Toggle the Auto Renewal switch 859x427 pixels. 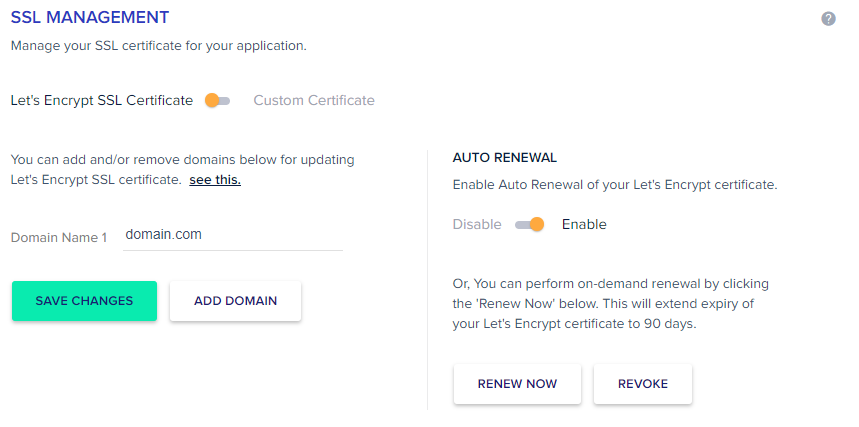(x=530, y=224)
